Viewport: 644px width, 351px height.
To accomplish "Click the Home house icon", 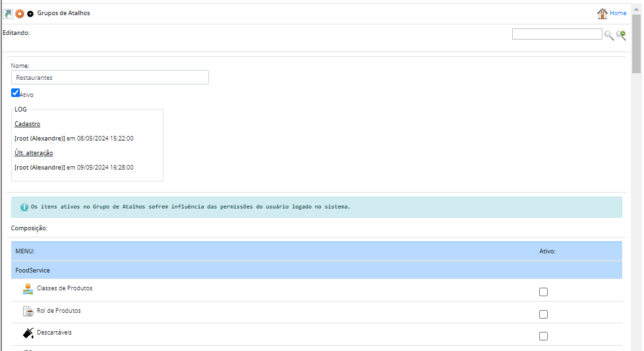I will 602,13.
